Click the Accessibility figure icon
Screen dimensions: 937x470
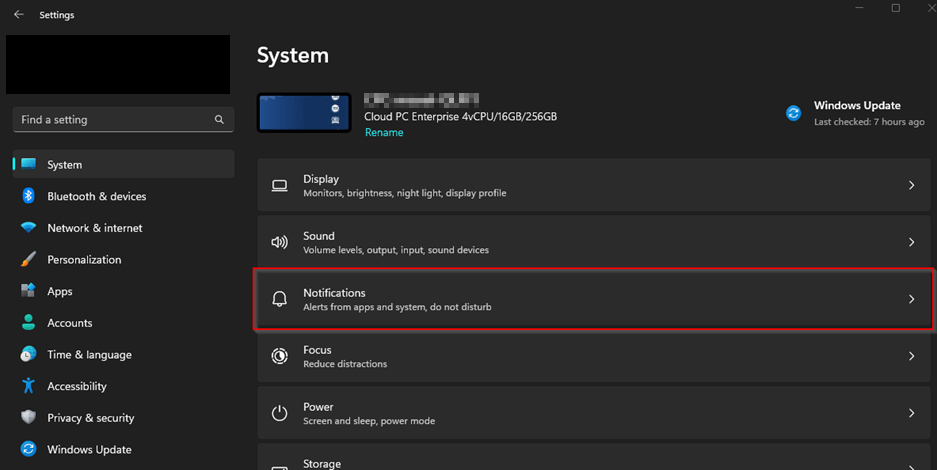coord(29,386)
